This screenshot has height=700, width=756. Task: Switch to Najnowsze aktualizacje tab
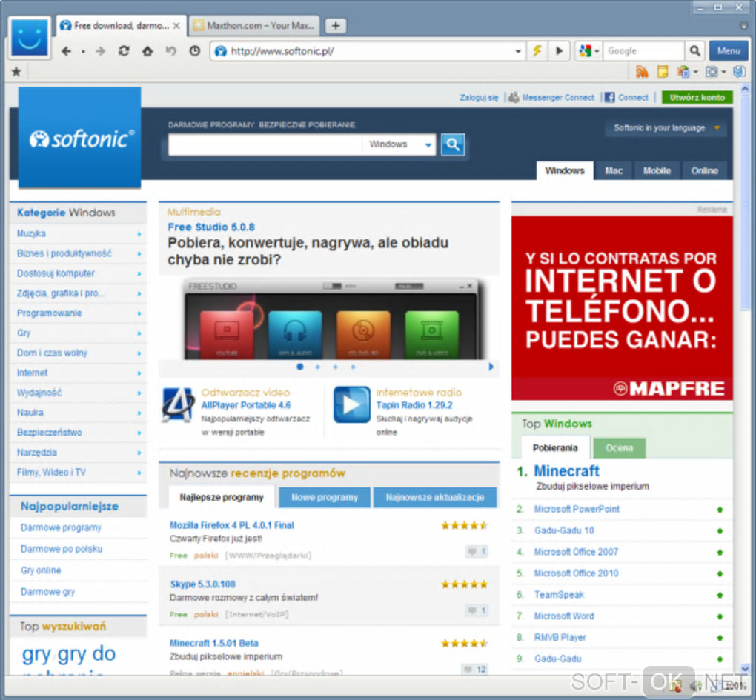tap(435, 497)
